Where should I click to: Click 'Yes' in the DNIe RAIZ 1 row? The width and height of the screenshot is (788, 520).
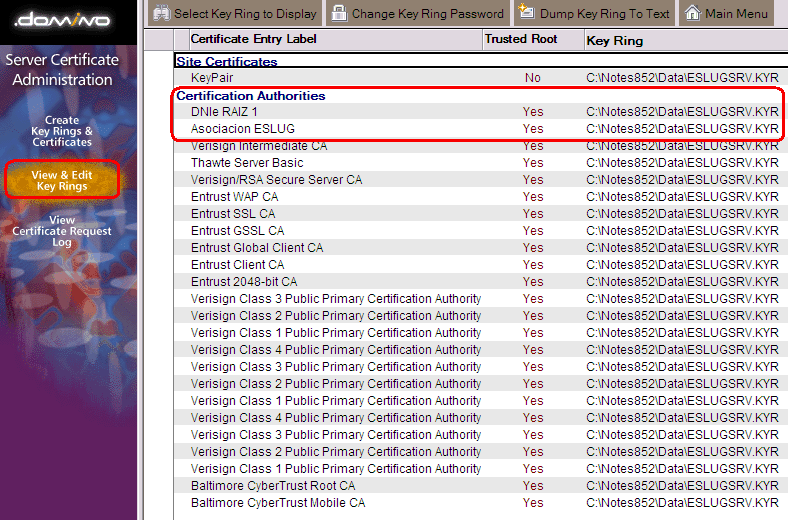(533, 112)
